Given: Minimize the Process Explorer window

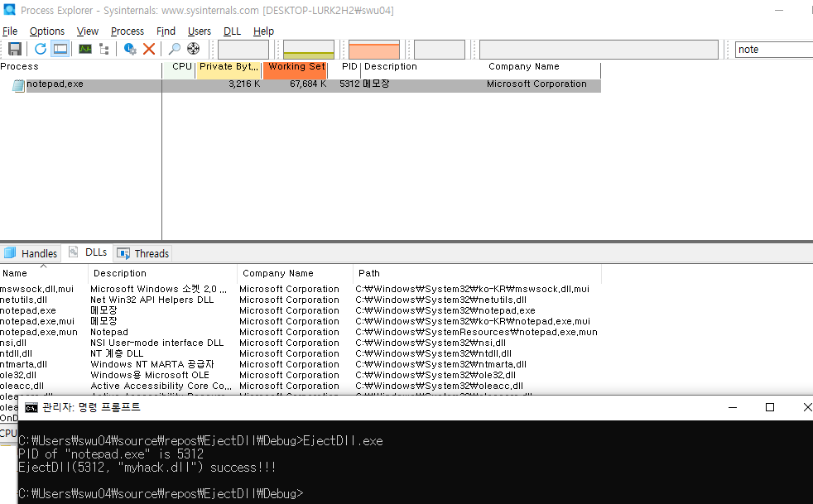Looking at the screenshot, I should point(779,11).
